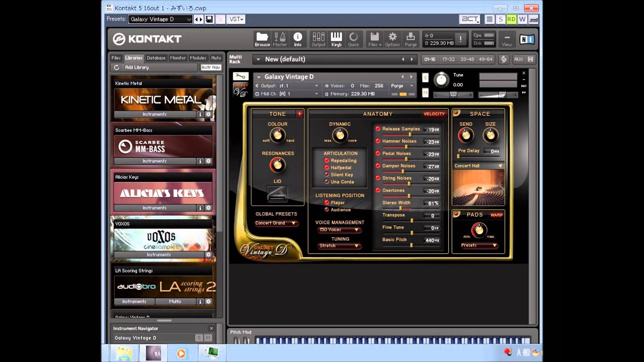The image size is (644, 362).
Task: Open the Output mixer section
Action: [318, 39]
